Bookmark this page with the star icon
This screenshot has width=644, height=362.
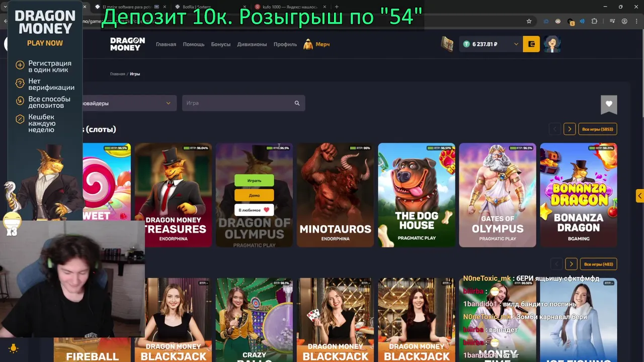[529, 21]
